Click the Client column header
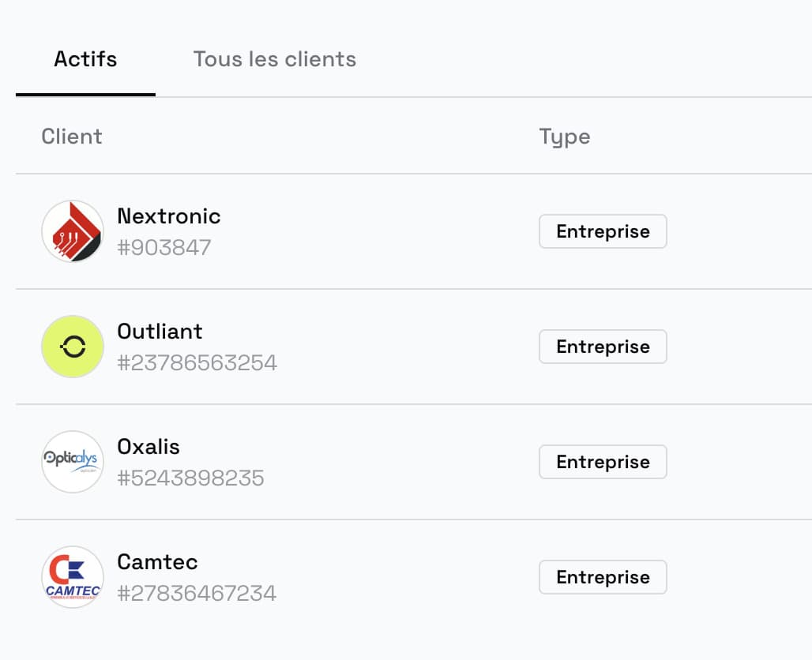812x660 pixels. [71, 137]
